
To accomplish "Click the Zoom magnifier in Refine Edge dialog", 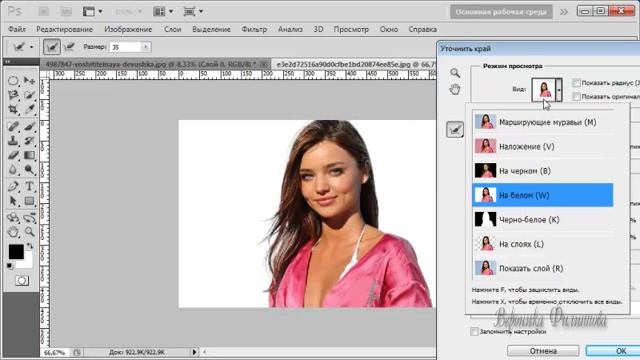I will pos(455,73).
